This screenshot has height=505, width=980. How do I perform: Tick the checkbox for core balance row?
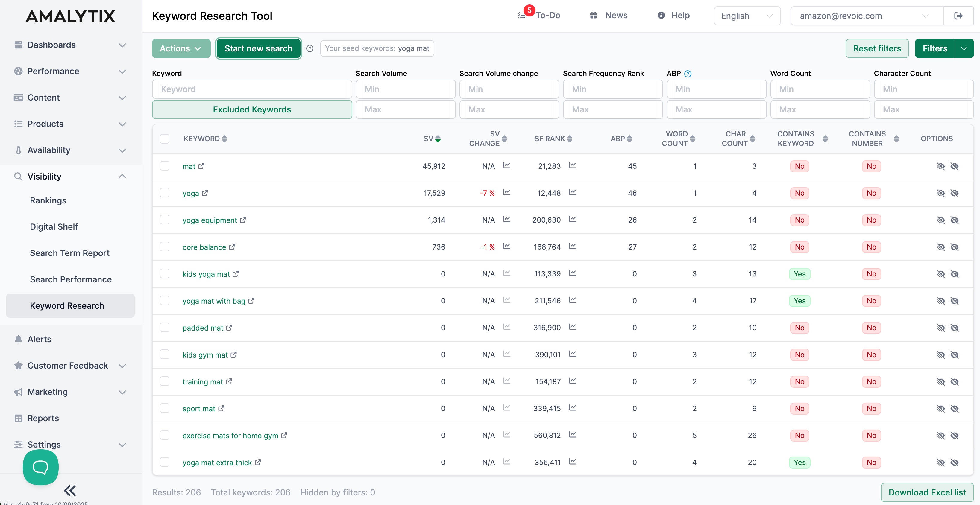165,247
